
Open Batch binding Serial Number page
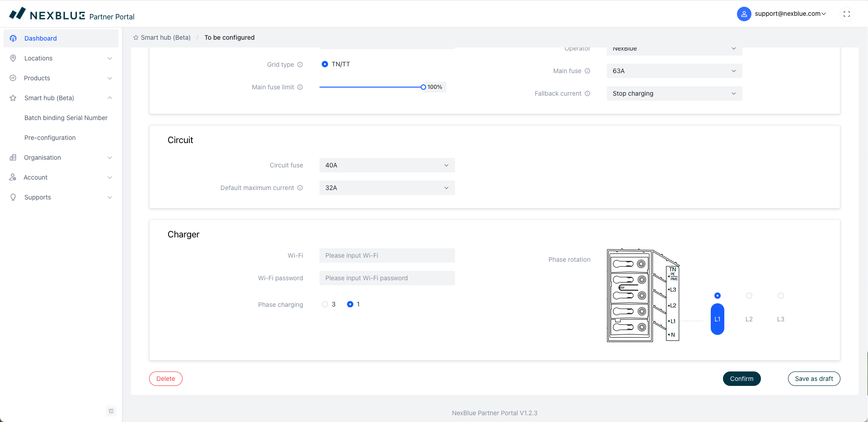tap(66, 118)
